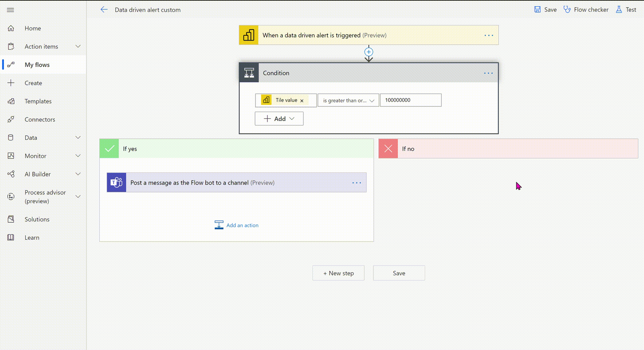Open the Condition card options ellipsis
The image size is (644, 350).
tap(488, 73)
